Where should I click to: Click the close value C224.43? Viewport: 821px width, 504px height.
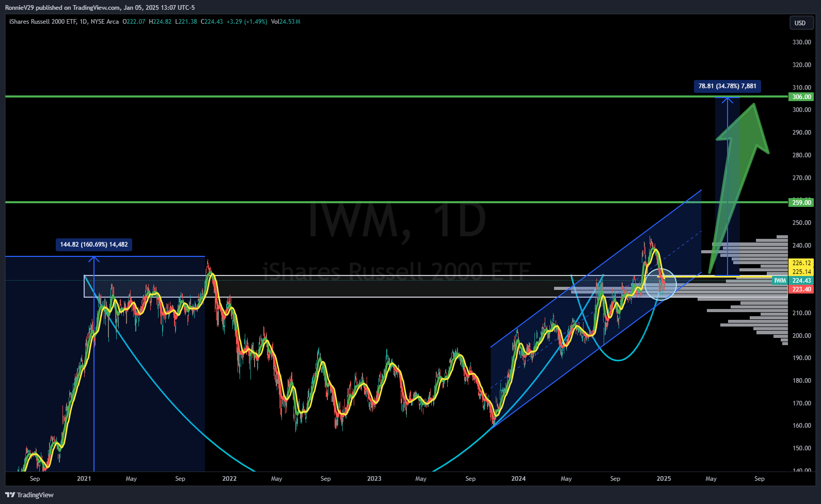pyautogui.click(x=212, y=22)
